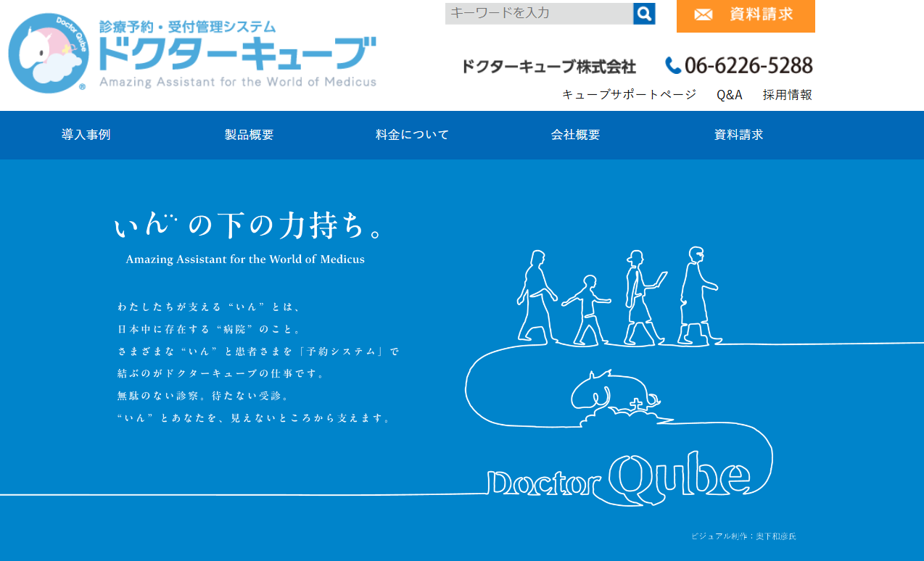Viewport: 924px width, 561px height.
Task: Click the ビジュアル制作：奥下和彦氏 credit text
Action: [743, 536]
